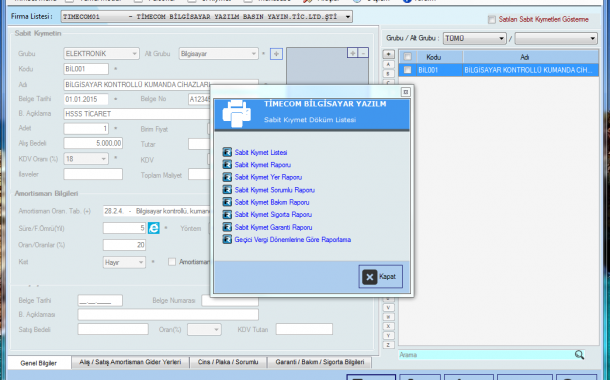
Task: Open Geçici Vergi Dönemlerine Göre Raporlama link
Action: click(x=293, y=240)
